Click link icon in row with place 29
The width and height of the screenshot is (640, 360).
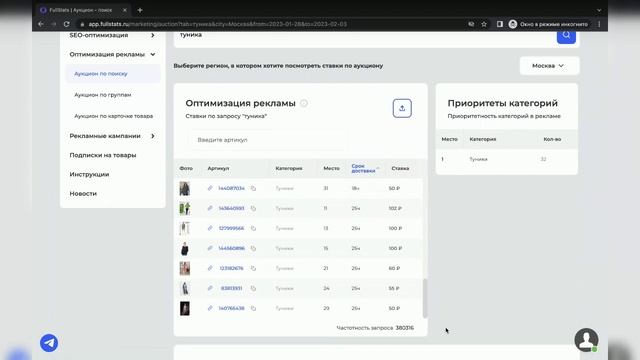point(210,308)
